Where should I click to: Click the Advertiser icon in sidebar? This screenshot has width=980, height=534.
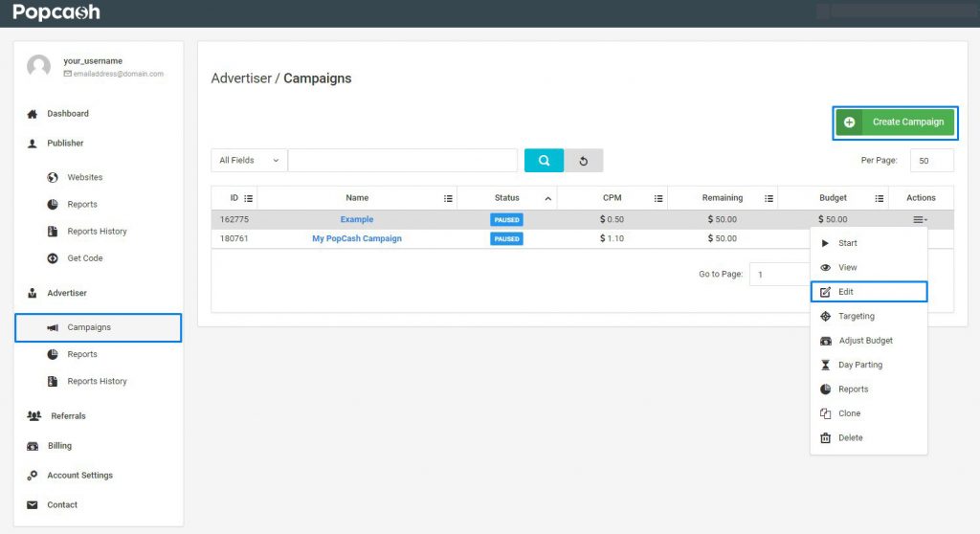pyautogui.click(x=33, y=293)
